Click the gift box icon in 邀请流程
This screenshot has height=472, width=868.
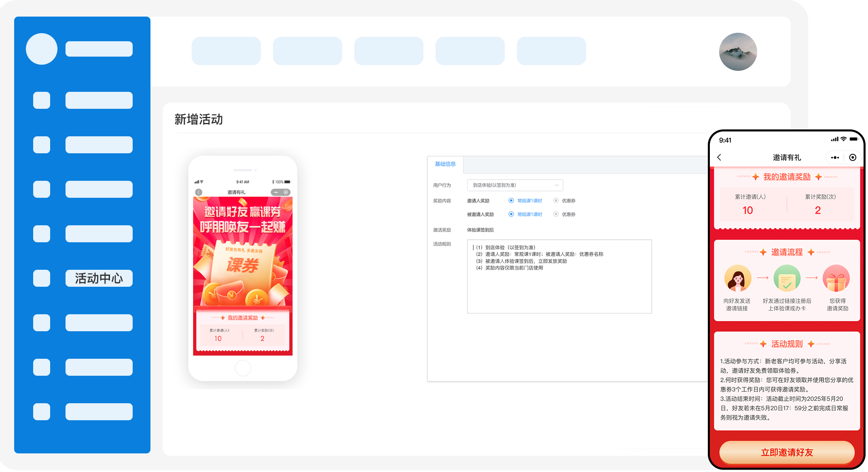click(x=836, y=278)
